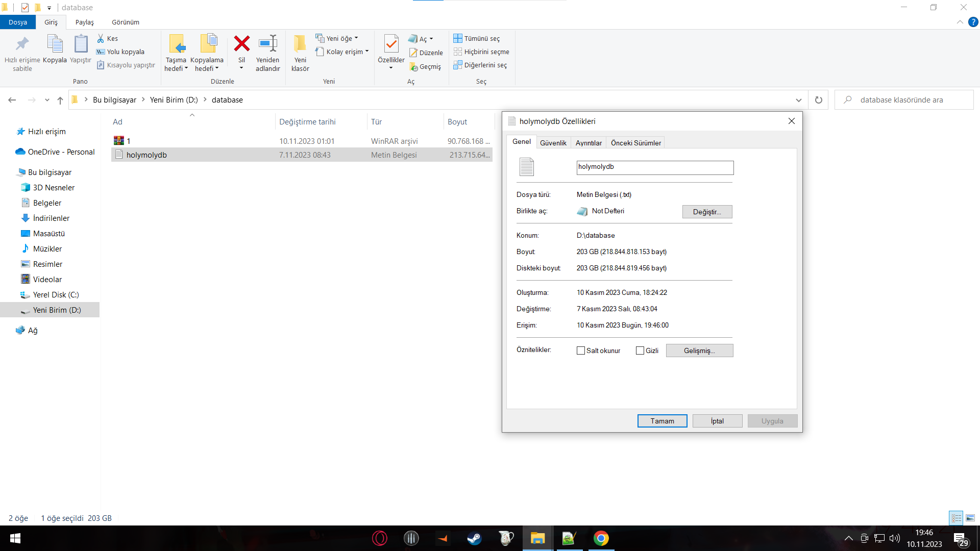Switch to large icons view toggle
This screenshot has height=551, width=980.
(970, 518)
